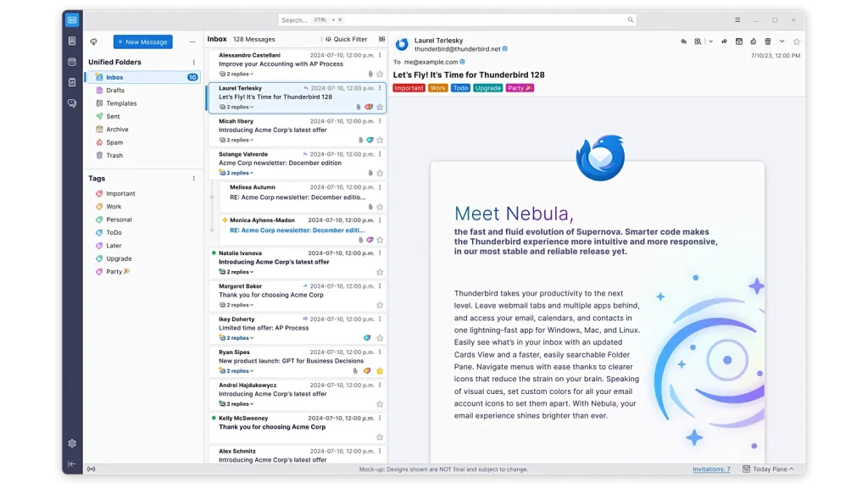The height and width of the screenshot is (488, 868).
Task: Open row menu for Alessandro Castellani message
Action: (380, 55)
